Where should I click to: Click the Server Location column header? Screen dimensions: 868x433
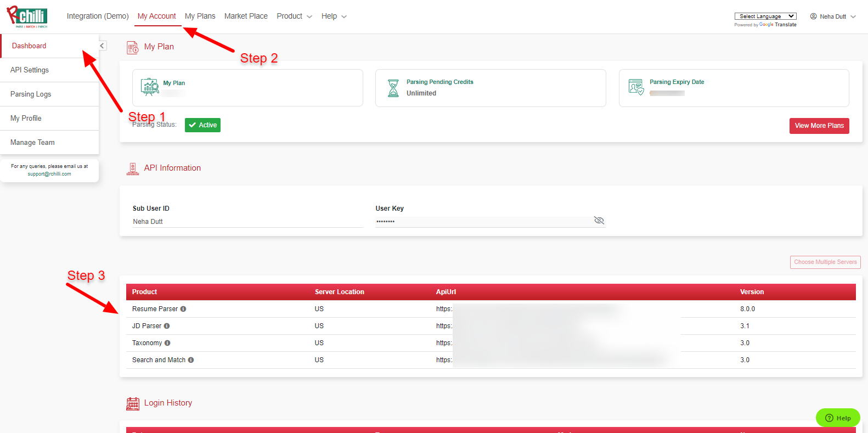[x=340, y=292]
